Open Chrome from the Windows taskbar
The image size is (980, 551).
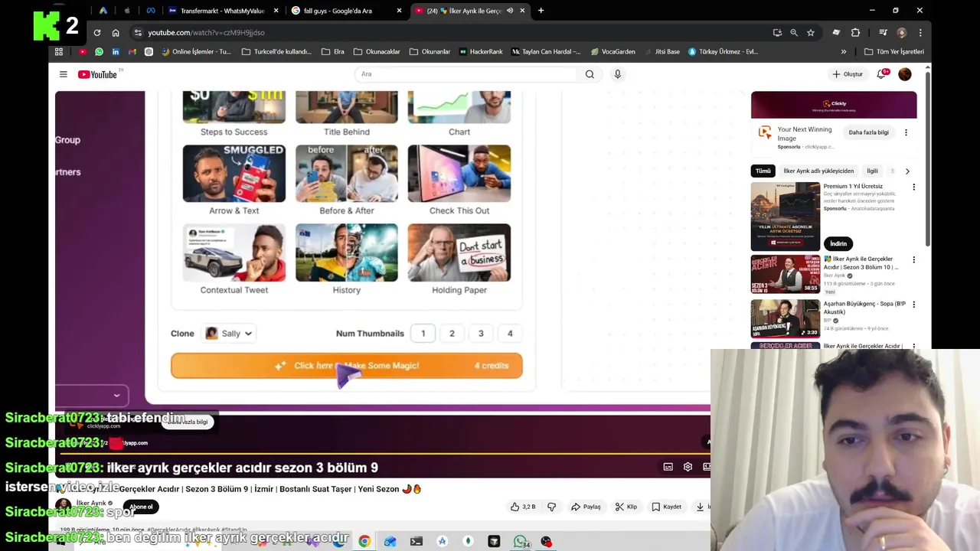click(x=364, y=541)
